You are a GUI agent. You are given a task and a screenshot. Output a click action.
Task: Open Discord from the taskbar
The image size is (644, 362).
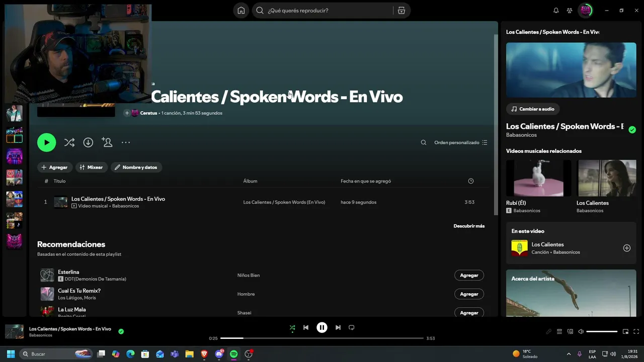pyautogui.click(x=219, y=354)
